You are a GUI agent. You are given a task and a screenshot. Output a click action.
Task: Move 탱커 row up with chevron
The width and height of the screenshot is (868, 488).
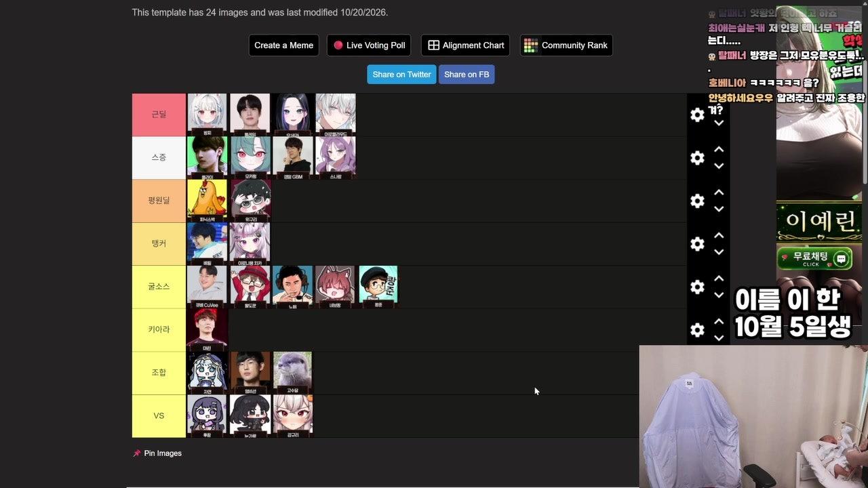[719, 236]
